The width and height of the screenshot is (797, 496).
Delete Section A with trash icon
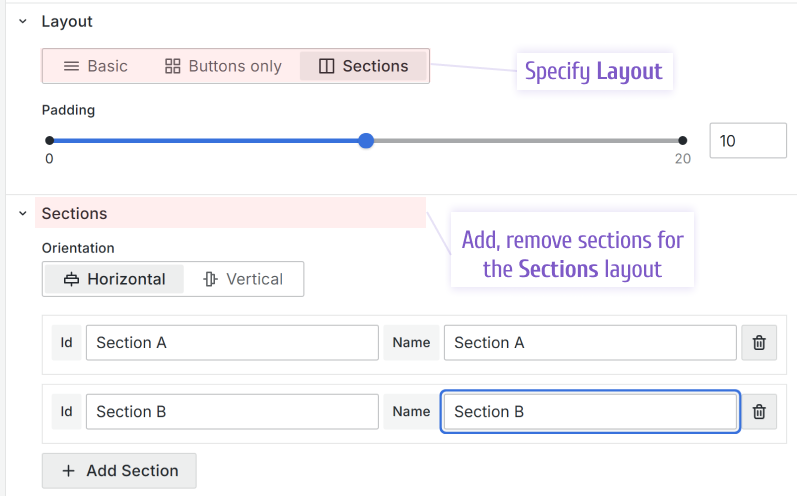coord(758,343)
